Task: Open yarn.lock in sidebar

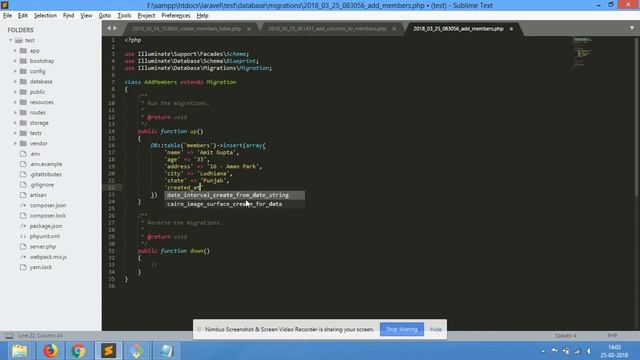Action: point(40,267)
